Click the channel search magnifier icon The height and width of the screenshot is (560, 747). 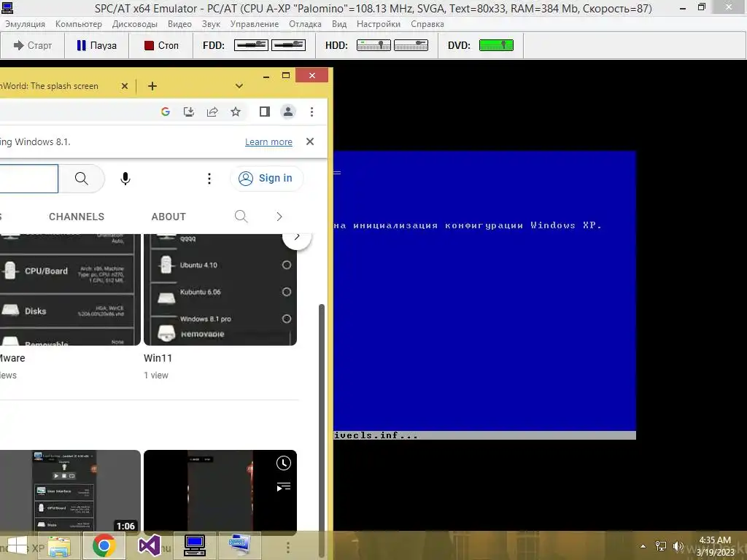(x=241, y=217)
